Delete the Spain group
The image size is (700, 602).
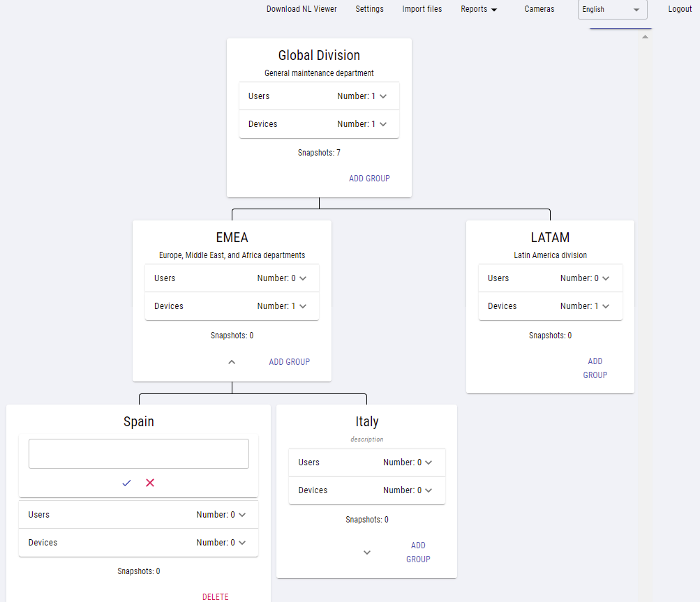(x=215, y=596)
